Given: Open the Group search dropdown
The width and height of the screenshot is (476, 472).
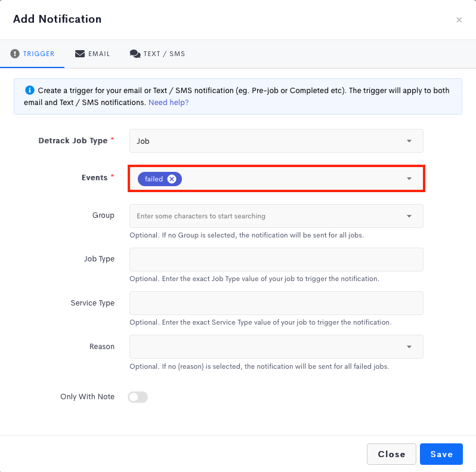Looking at the screenshot, I should [x=276, y=216].
